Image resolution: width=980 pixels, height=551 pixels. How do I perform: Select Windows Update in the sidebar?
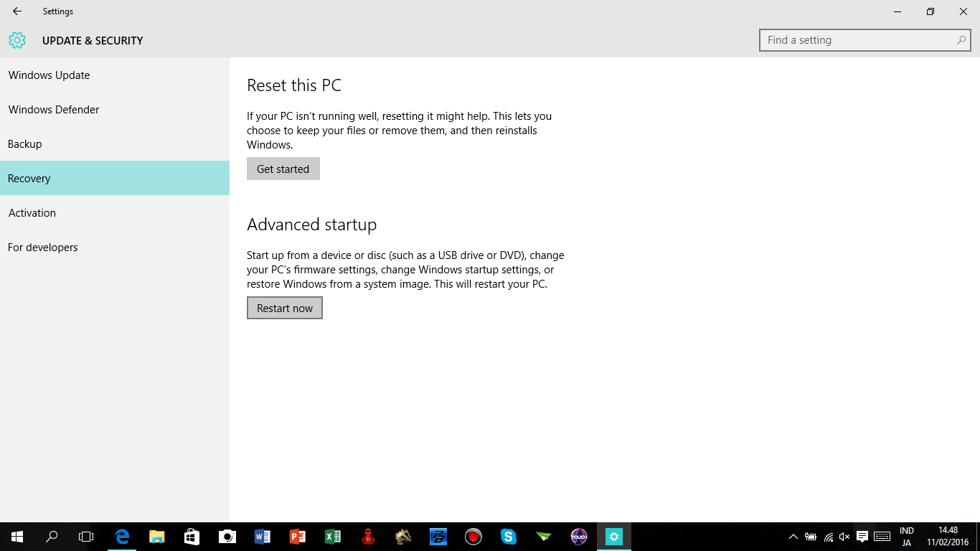[49, 75]
